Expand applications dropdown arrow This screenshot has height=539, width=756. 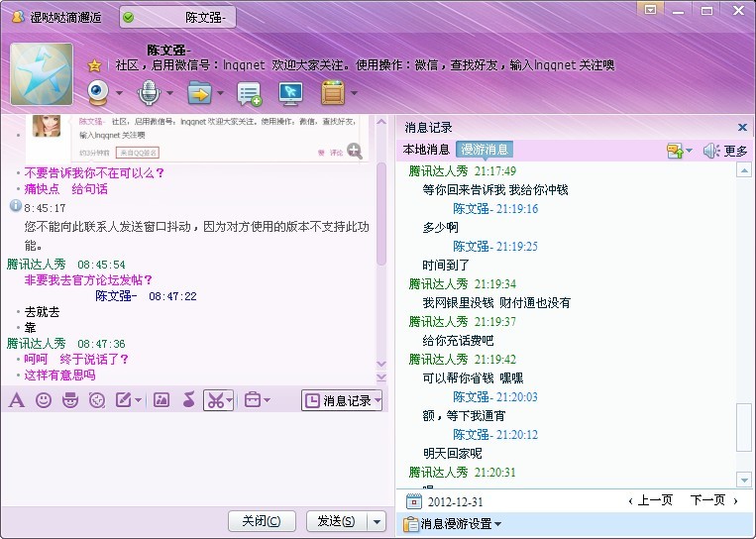[x=354, y=92]
